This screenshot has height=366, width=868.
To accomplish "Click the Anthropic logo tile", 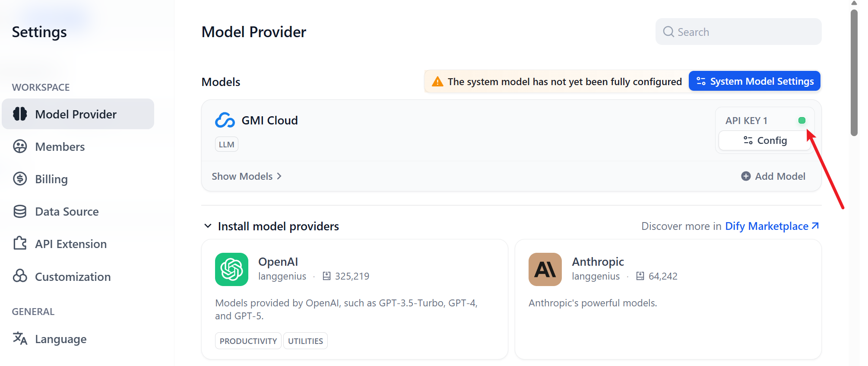I will coord(545,269).
